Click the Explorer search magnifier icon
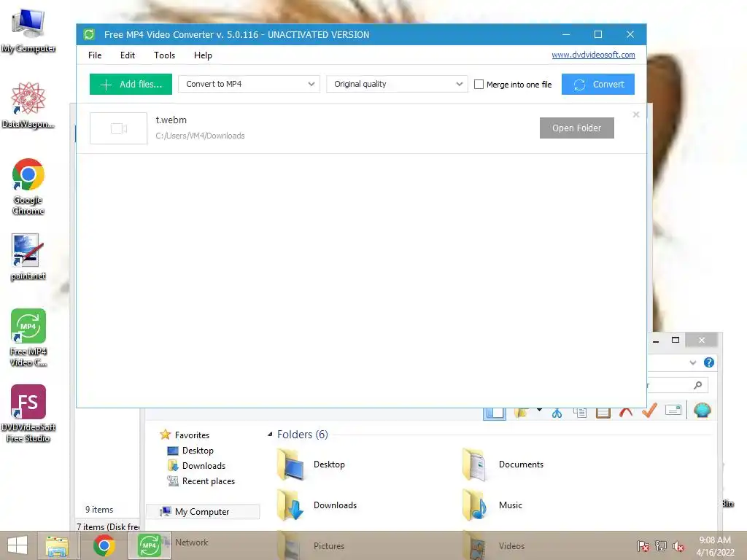Image resolution: width=747 pixels, height=560 pixels. 698,385
